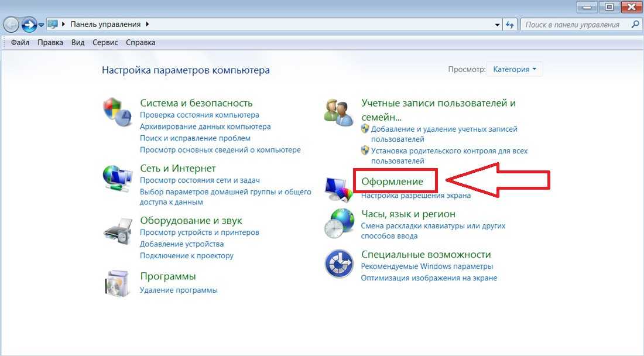The image size is (644, 356).
Task: Open the System and Security shield icon
Action: pos(118,112)
